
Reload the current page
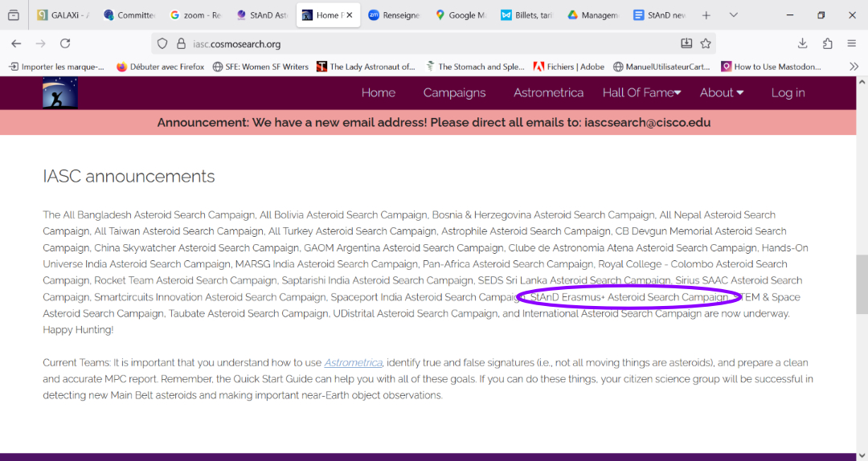(x=65, y=43)
